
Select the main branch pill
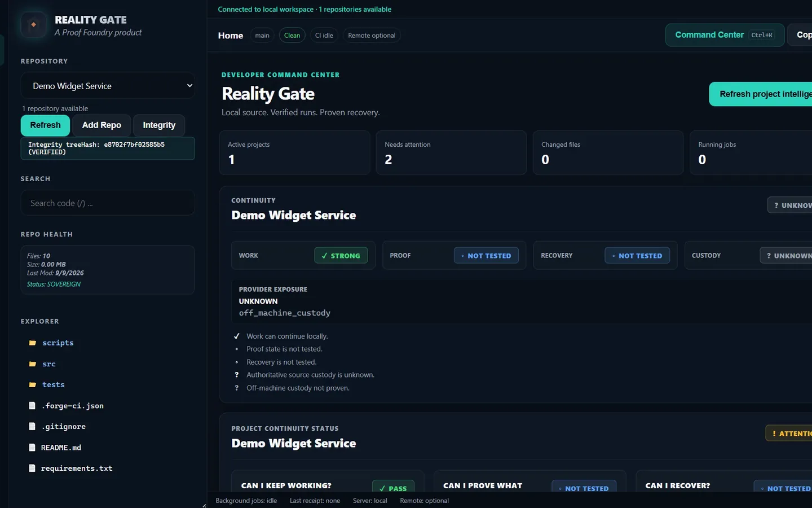click(262, 36)
